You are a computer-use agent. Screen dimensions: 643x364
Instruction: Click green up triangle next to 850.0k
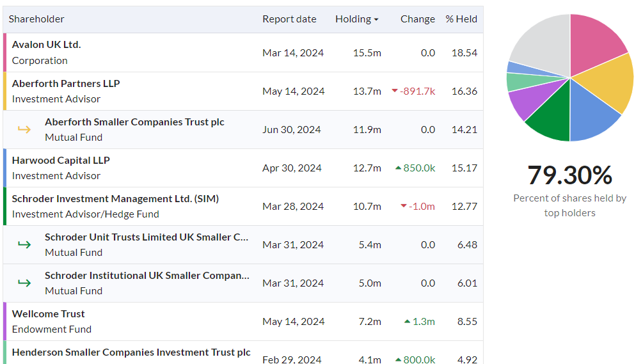point(398,168)
